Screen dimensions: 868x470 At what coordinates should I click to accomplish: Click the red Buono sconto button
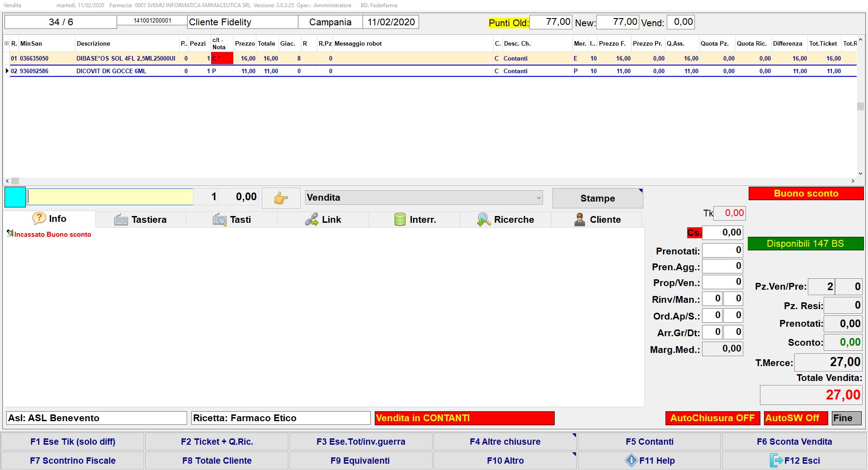tap(806, 193)
